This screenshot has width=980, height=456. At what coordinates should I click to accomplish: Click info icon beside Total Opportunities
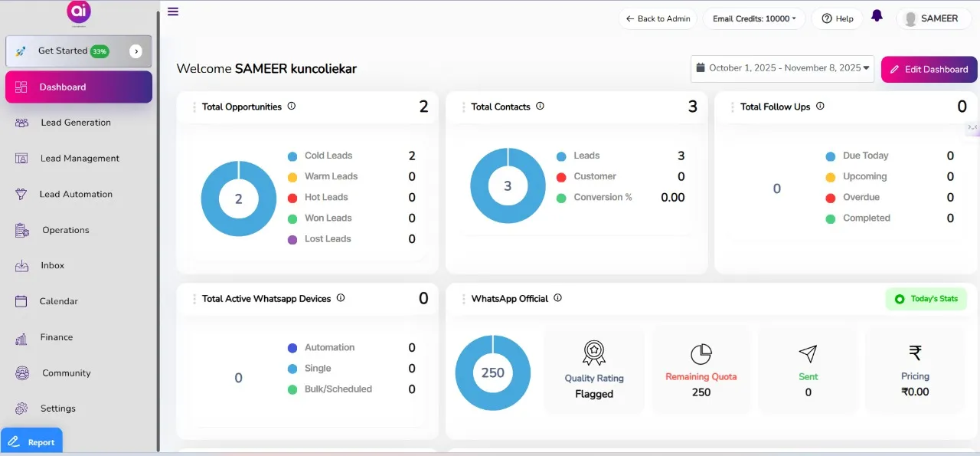[x=292, y=107]
